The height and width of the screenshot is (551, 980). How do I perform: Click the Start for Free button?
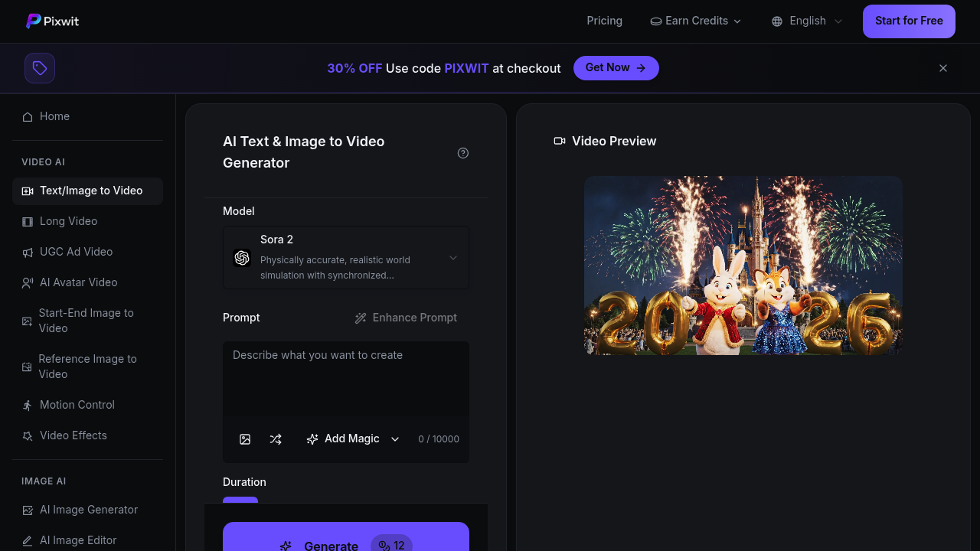click(909, 21)
